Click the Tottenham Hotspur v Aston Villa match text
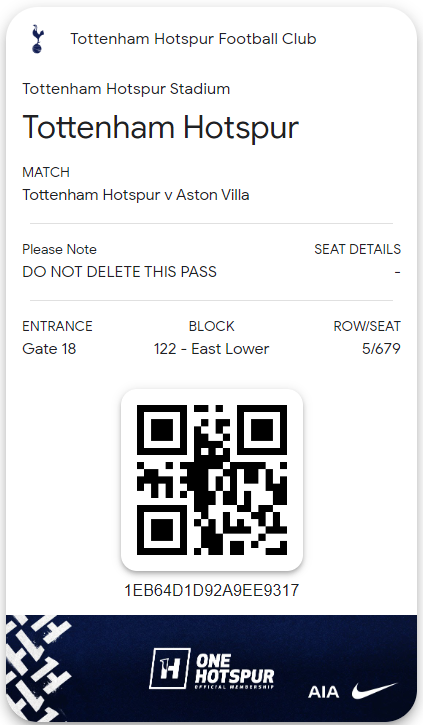Viewport: 423px width, 725px height. [136, 195]
